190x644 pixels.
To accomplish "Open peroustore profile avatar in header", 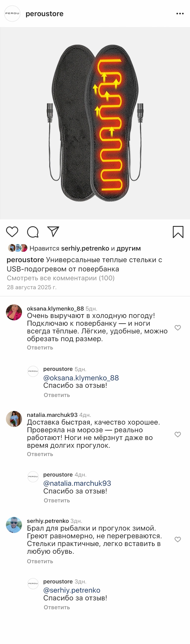I will (x=12, y=14).
